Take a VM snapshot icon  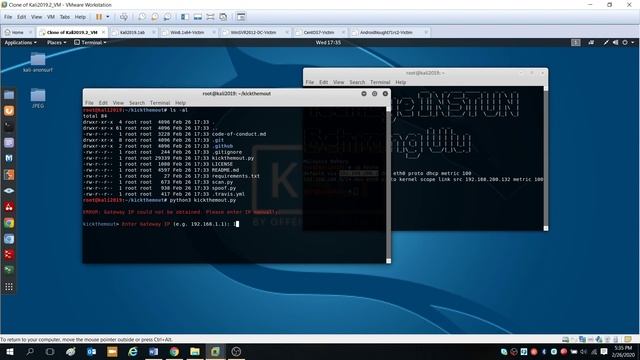[142, 17]
